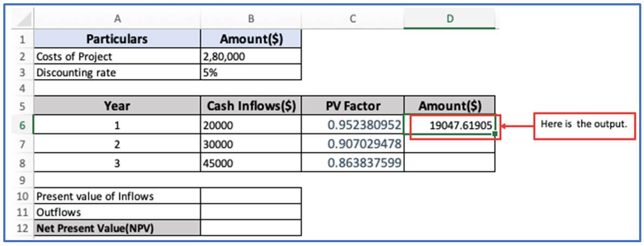
Task: Select empty cell D8 under Amount
Action: click(x=449, y=163)
